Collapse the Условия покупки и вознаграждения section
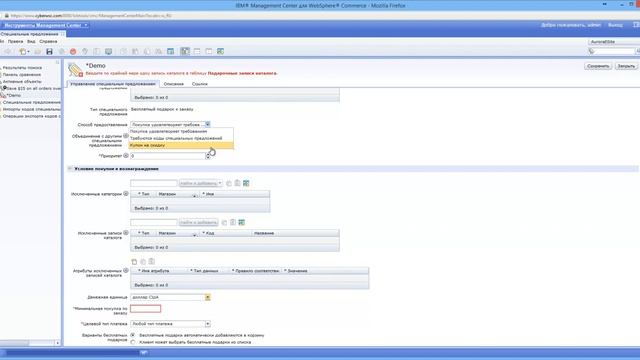The height and width of the screenshot is (360, 640). (70, 169)
